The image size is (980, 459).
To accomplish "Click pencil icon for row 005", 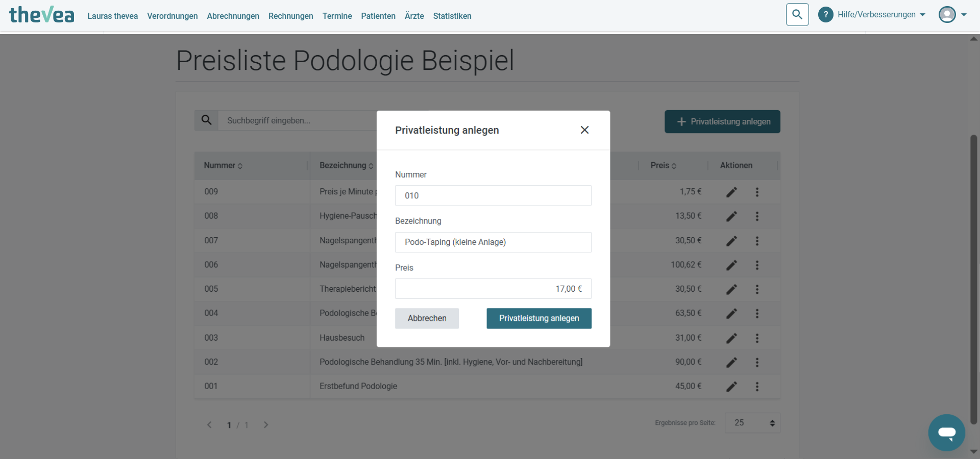I will (x=731, y=289).
